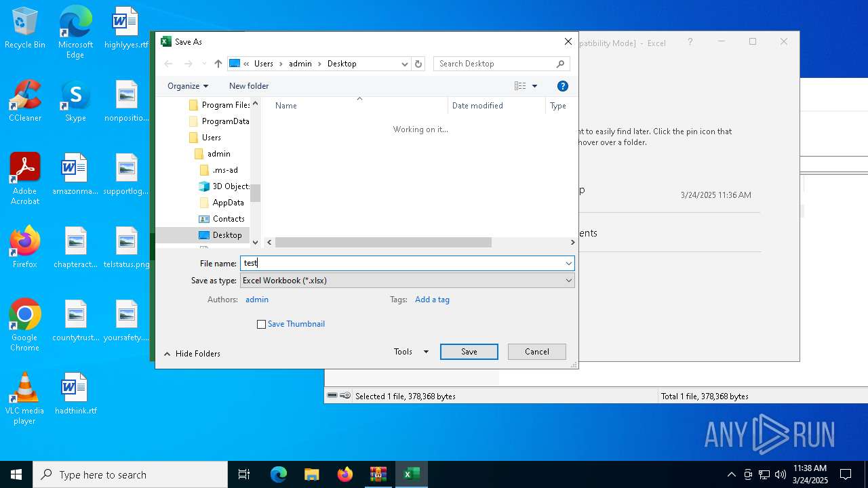Select hadthink.rtf desktop file
The height and width of the screenshot is (488, 868).
[x=75, y=394]
